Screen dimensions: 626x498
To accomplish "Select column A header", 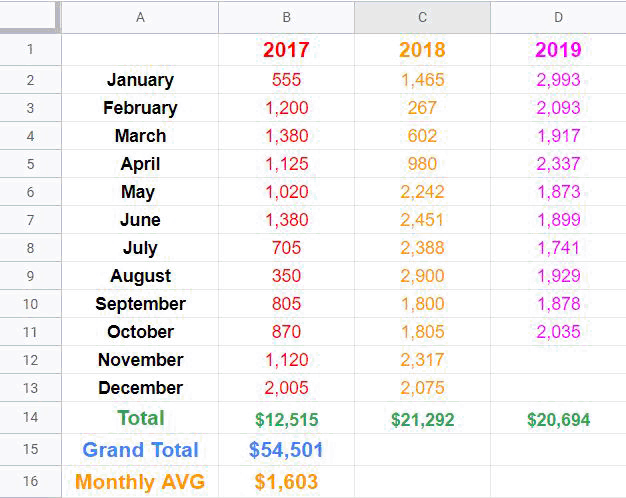I will click(x=140, y=17).
